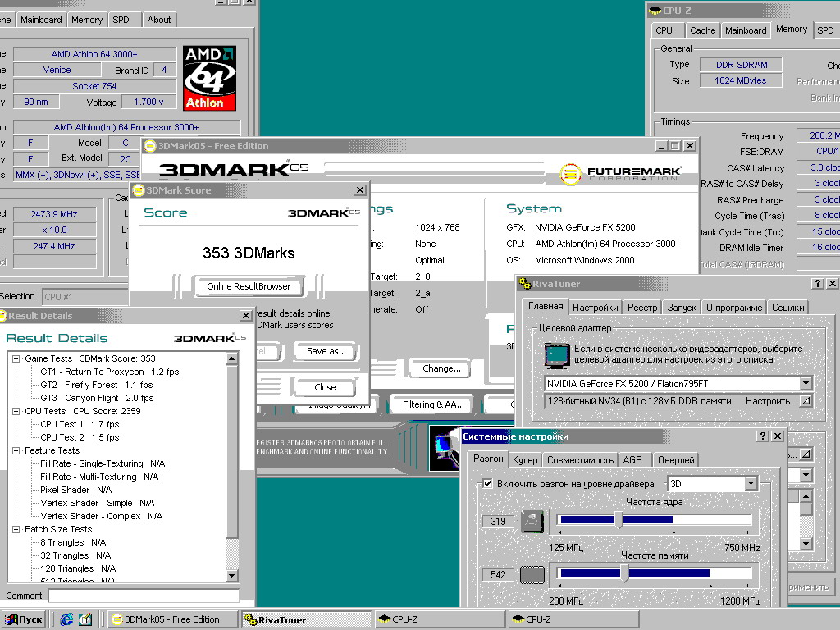
Task: Click the Futuremark Corporation logo icon
Action: point(570,174)
